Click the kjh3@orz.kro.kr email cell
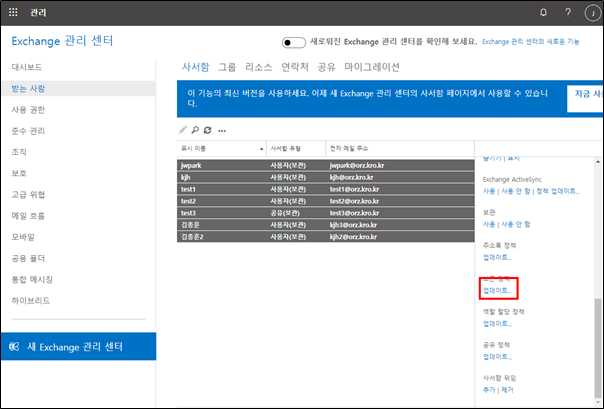The height and width of the screenshot is (409, 604). pos(353,225)
